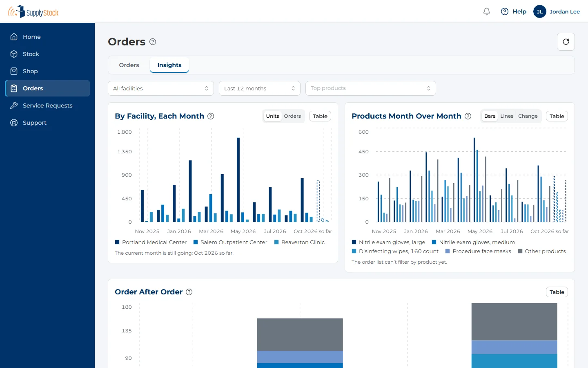Image resolution: width=588 pixels, height=368 pixels.
Task: Open the notifications bell
Action: click(487, 11)
